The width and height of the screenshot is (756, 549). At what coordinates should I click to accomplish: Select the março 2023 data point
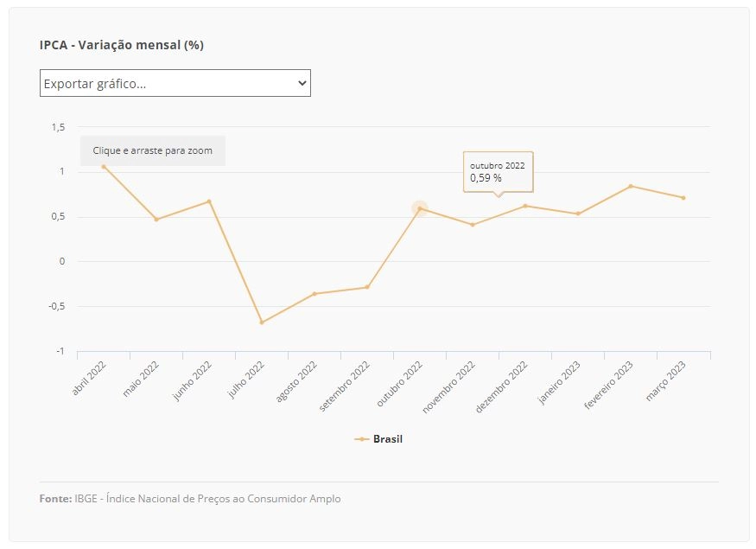(x=683, y=198)
